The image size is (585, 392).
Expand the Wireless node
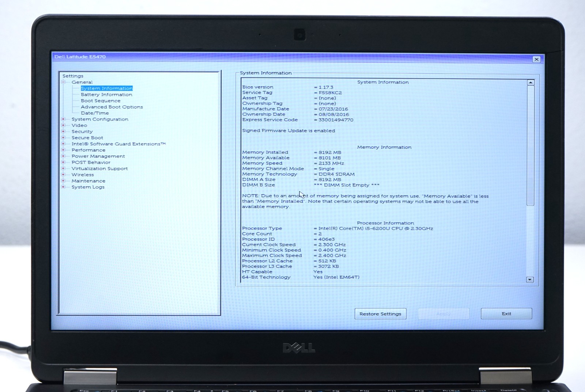point(63,175)
